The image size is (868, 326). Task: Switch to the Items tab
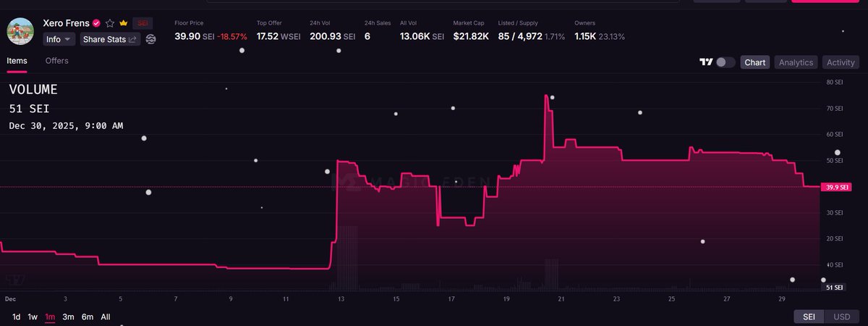click(17, 61)
